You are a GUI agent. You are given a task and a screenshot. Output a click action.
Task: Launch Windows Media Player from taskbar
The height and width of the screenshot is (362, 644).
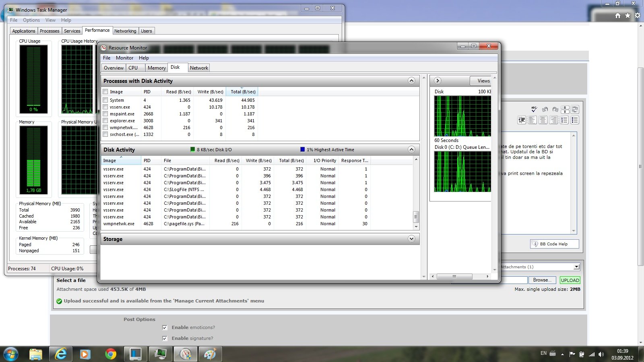point(85,354)
